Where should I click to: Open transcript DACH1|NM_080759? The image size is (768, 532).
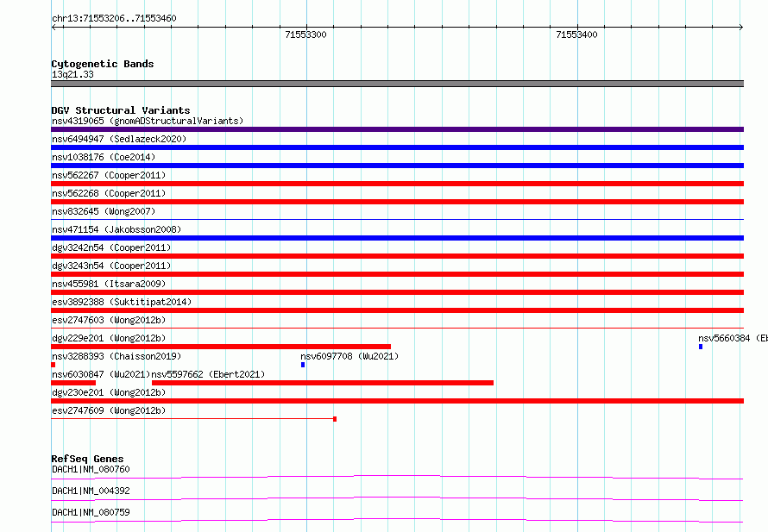[x=91, y=512]
